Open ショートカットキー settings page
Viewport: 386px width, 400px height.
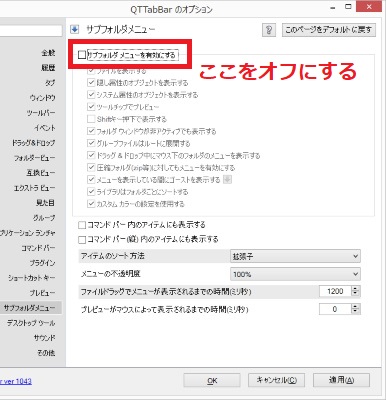click(32, 278)
